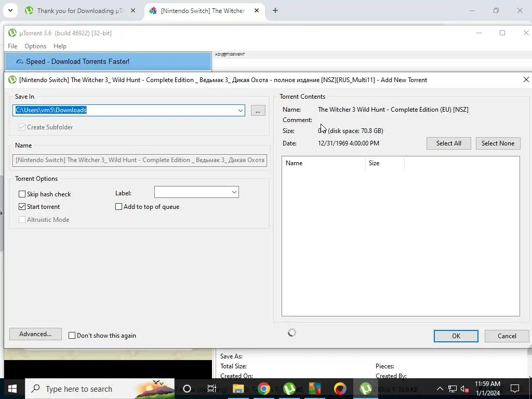
Task: Click the torrent Name text field
Action: pos(140,160)
